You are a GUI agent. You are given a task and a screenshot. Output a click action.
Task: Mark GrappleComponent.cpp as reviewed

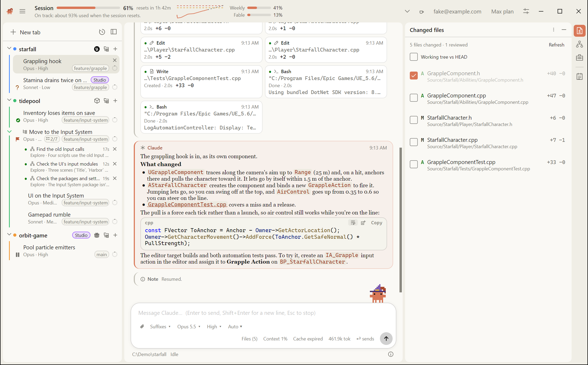414,98
